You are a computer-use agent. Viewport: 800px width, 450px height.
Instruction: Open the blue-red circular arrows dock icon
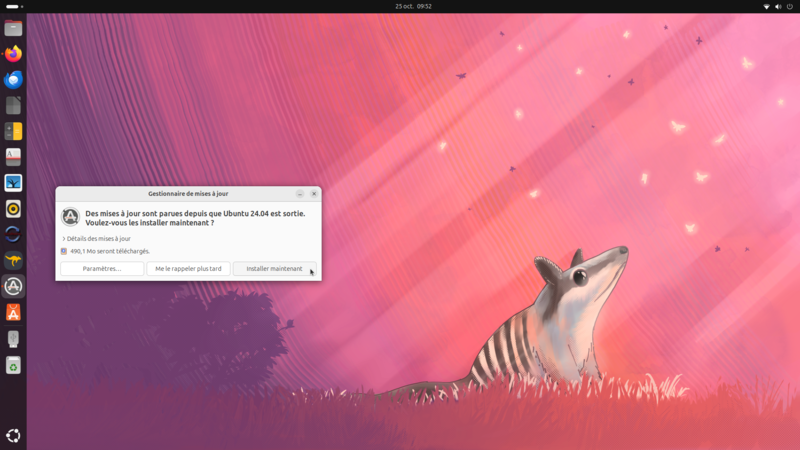[x=13, y=235]
